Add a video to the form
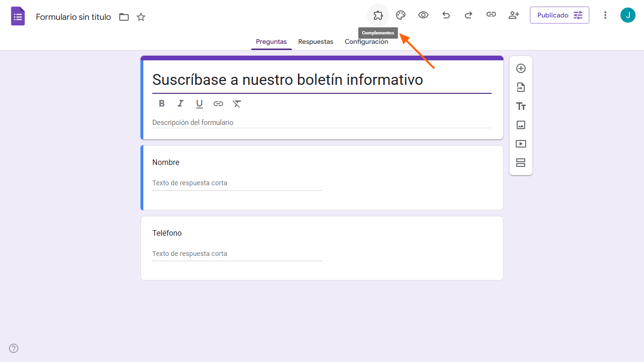The image size is (644, 362). pos(520,144)
